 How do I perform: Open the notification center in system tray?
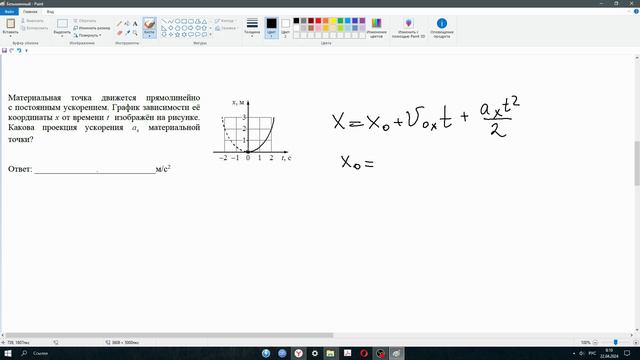click(x=627, y=353)
